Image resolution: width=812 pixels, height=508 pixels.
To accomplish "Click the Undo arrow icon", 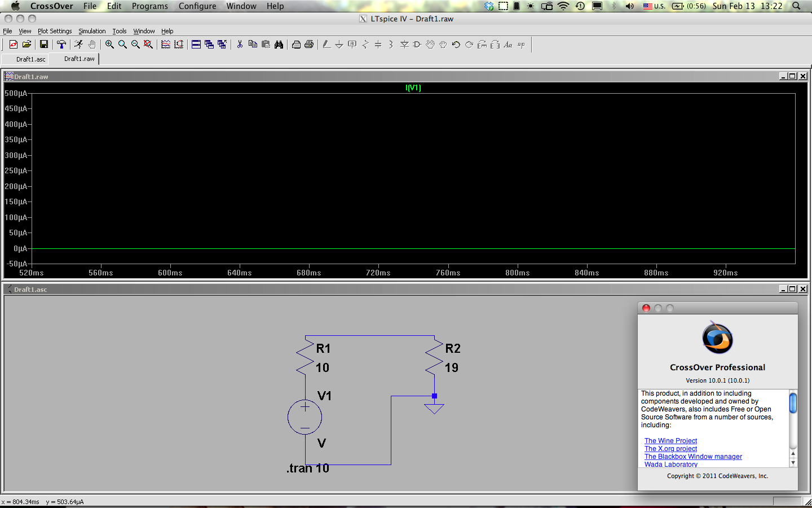I will pyautogui.click(x=456, y=45).
